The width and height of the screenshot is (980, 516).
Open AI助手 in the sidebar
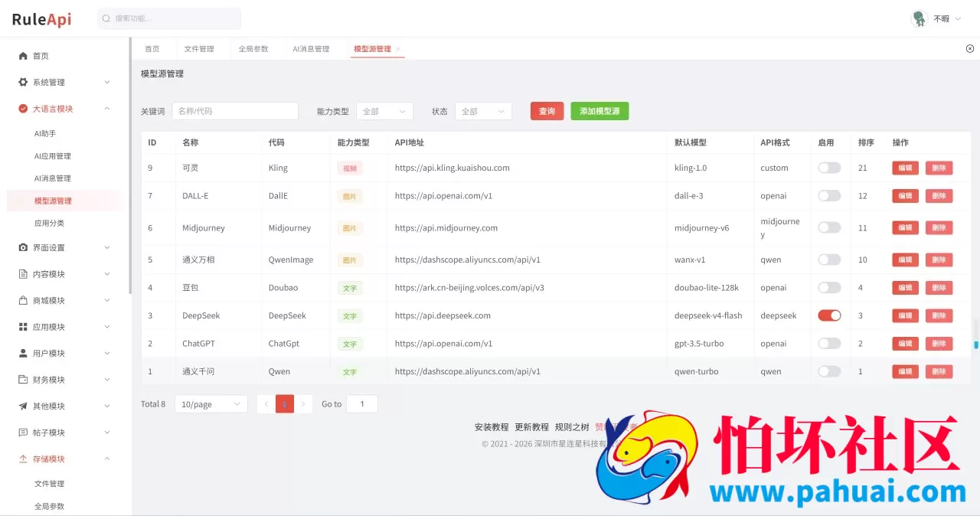[45, 133]
